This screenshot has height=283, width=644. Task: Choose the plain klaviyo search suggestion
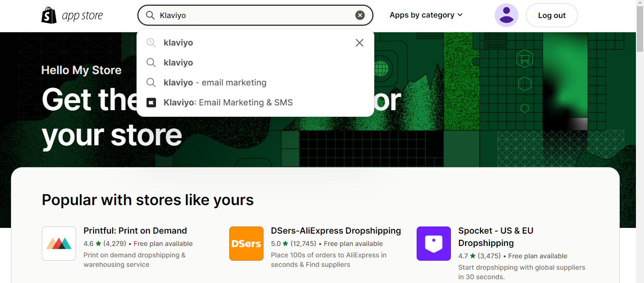255,63
